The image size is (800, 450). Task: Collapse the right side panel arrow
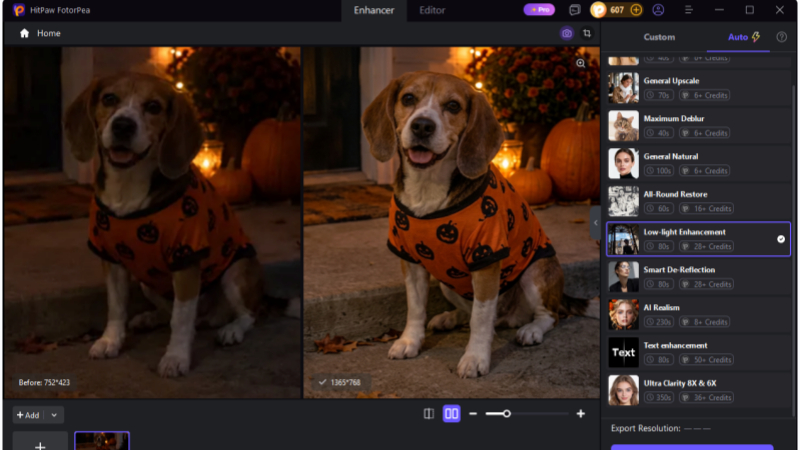pos(595,223)
